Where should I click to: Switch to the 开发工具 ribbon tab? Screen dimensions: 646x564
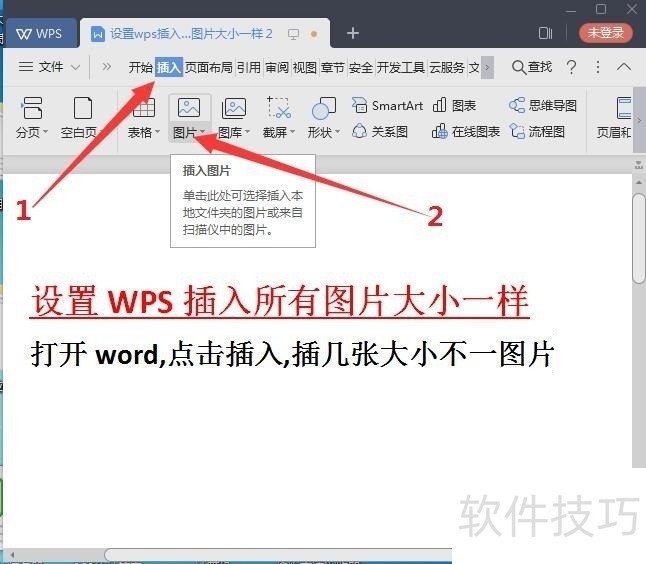coord(400,67)
